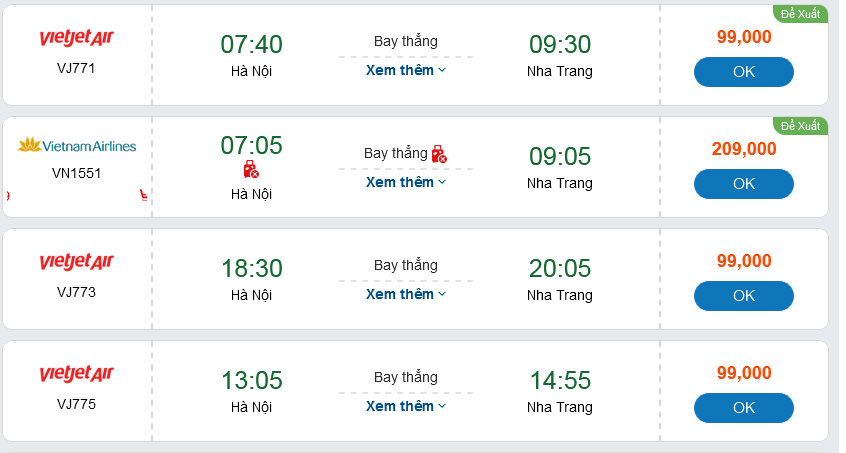Viewport: 846px width, 453px height.
Task: Click the 07:40 departure time
Action: click(251, 45)
